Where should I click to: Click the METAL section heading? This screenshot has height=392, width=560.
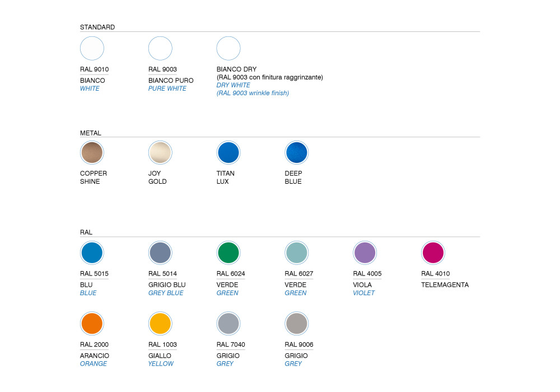point(91,133)
